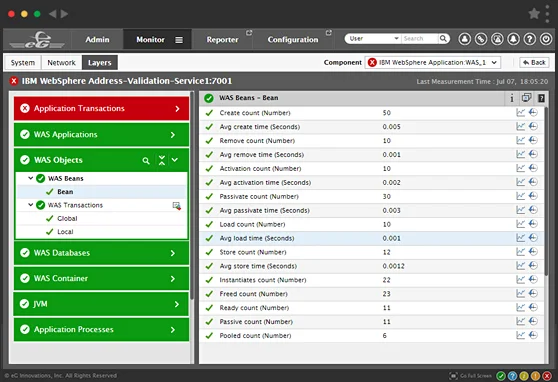The image size is (558, 382).
Task: Open history icon for Avg remove time row
Action: click(533, 154)
